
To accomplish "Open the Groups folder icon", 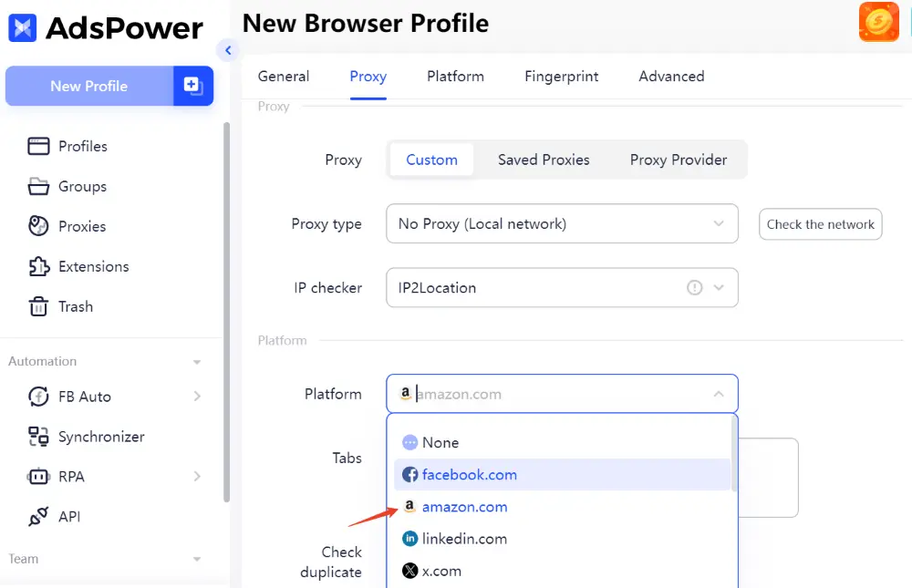I will pyautogui.click(x=38, y=186).
